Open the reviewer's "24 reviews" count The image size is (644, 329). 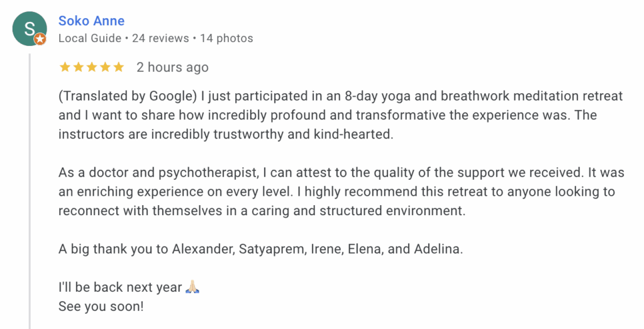160,38
